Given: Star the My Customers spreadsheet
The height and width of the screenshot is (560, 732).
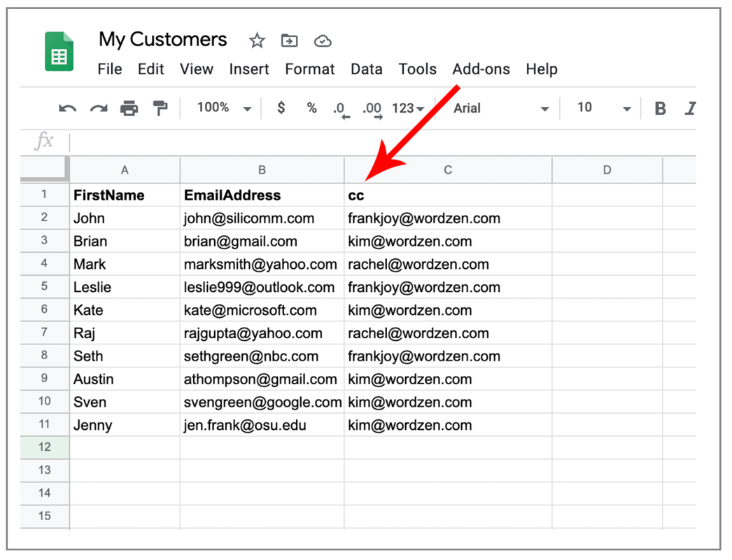Looking at the screenshot, I should pyautogui.click(x=256, y=41).
